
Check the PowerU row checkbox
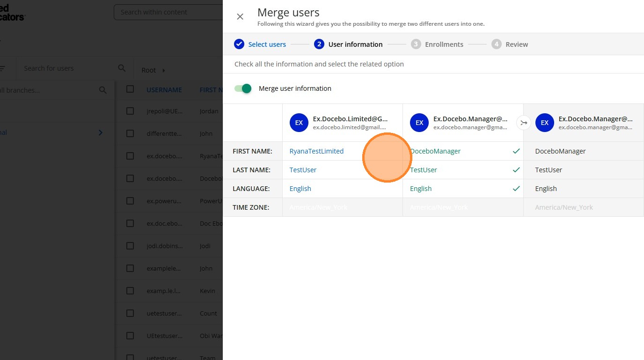point(130,201)
